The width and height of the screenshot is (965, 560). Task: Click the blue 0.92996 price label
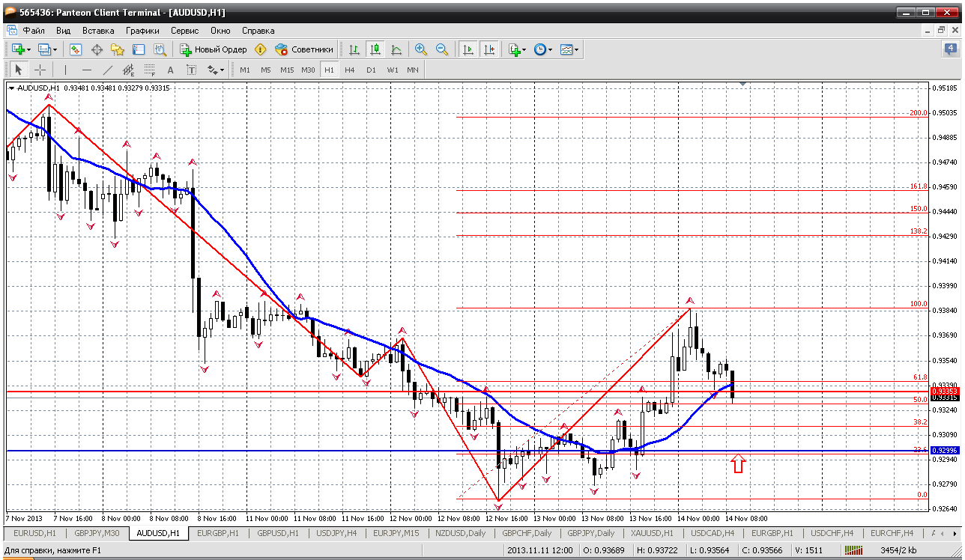(943, 450)
